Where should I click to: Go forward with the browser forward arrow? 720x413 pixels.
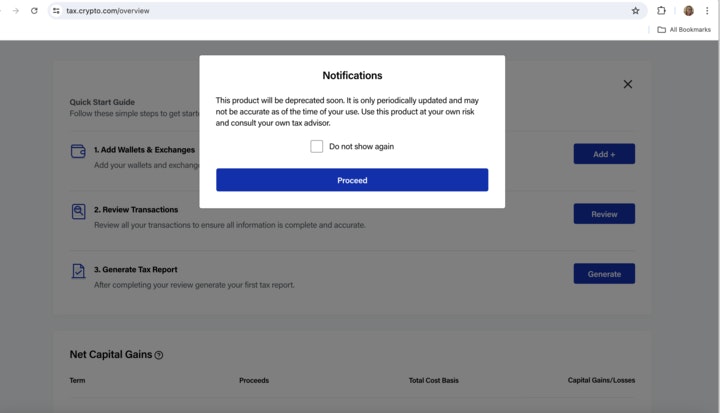coord(16,11)
